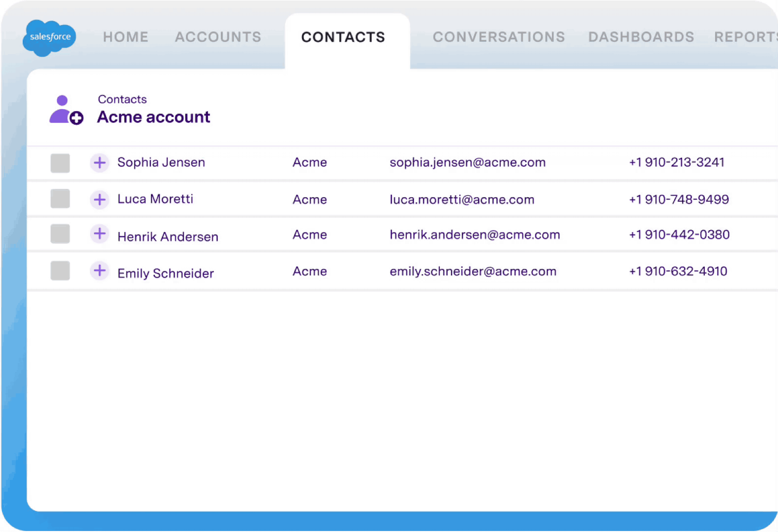Click the Acme account heading
This screenshot has height=532, width=778.
pos(153,117)
